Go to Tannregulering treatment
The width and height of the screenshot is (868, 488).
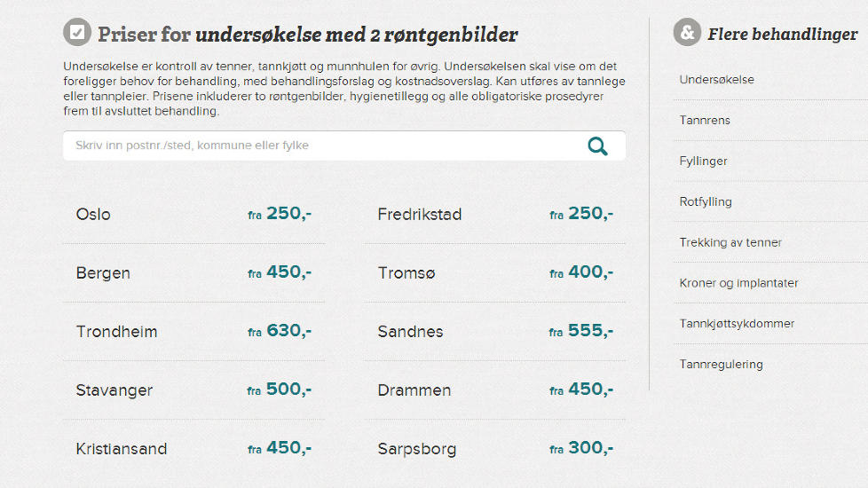(721, 364)
